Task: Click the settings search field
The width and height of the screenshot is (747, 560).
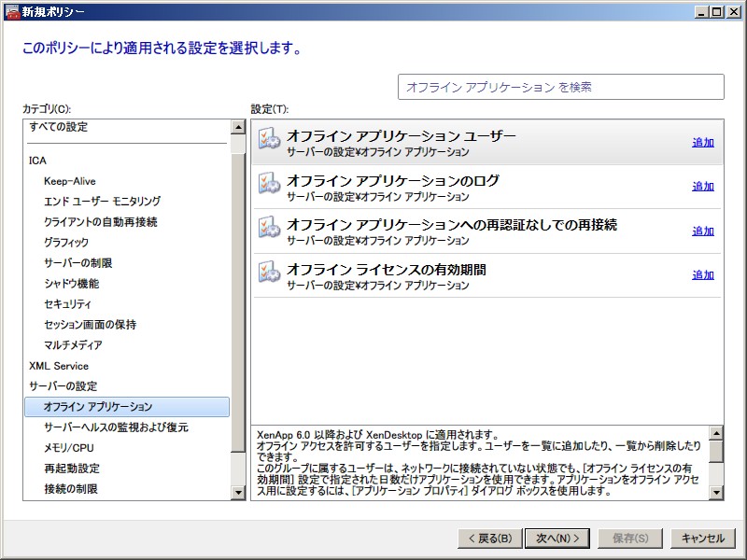Action: (560, 87)
